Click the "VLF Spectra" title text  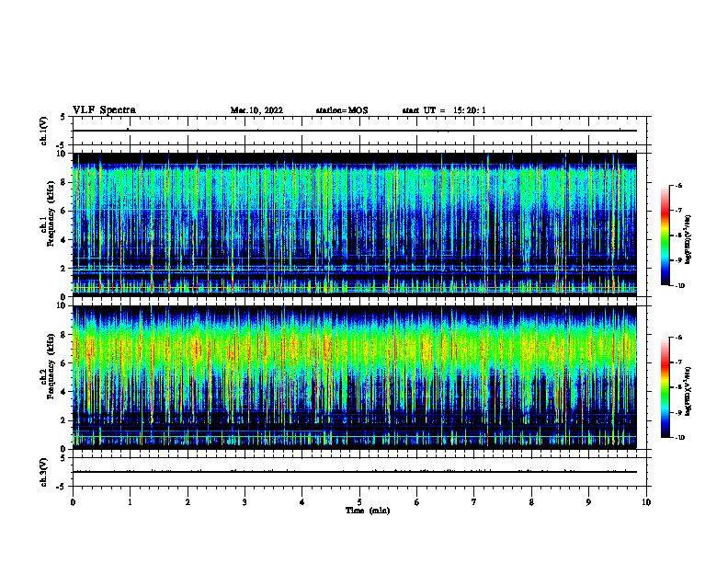pos(104,110)
